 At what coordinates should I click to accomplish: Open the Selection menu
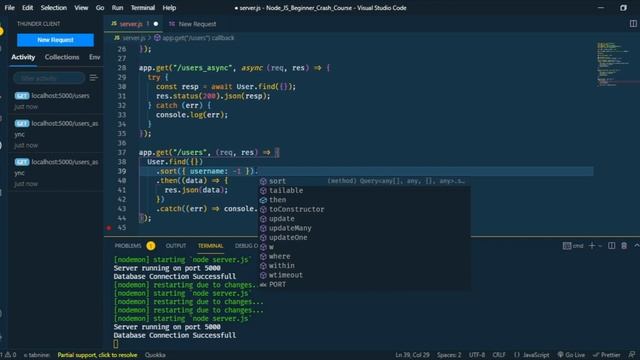point(53,8)
